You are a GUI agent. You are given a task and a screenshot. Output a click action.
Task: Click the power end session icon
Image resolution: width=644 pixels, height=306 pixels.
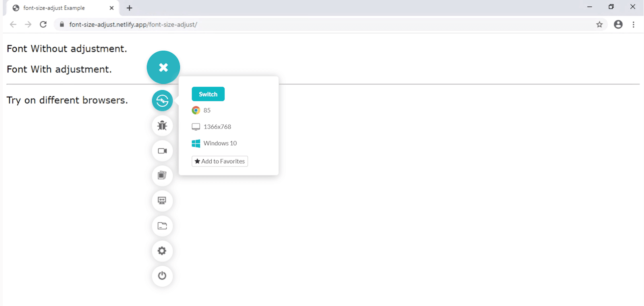(162, 276)
